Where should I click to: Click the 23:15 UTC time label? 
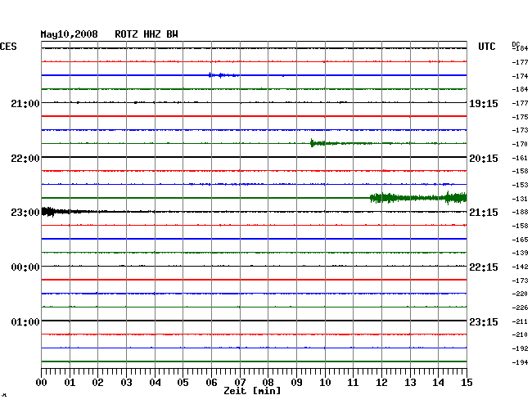[484, 321]
